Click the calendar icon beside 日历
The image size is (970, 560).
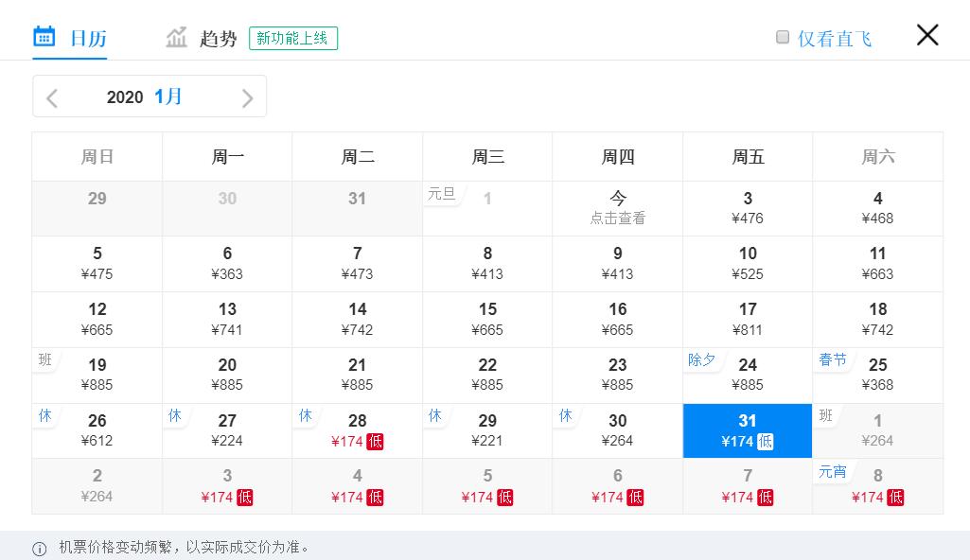pos(44,37)
